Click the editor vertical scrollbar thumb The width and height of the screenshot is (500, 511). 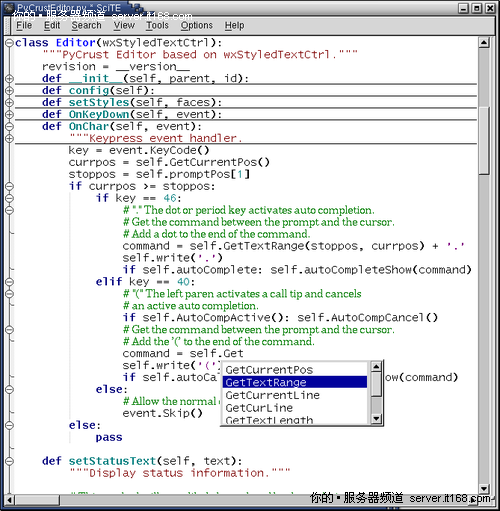pos(484,140)
